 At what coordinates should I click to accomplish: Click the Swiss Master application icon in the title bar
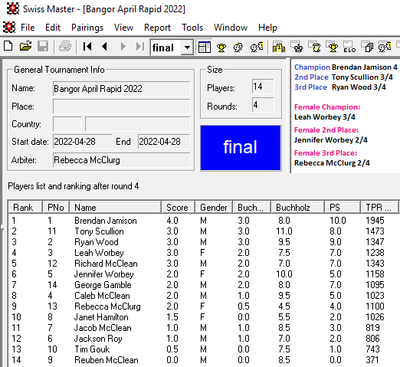pos(12,9)
